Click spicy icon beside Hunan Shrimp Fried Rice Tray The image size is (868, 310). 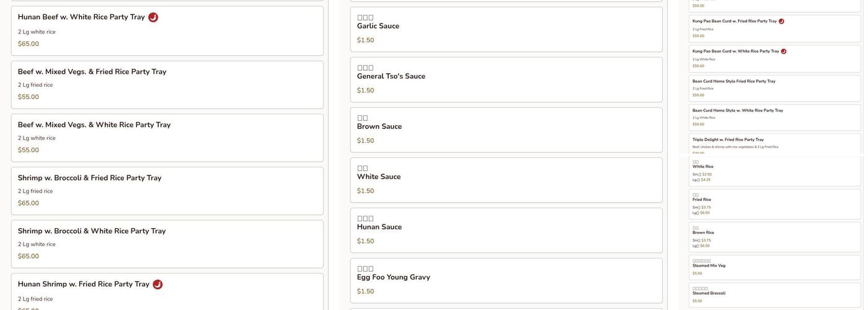(x=157, y=285)
